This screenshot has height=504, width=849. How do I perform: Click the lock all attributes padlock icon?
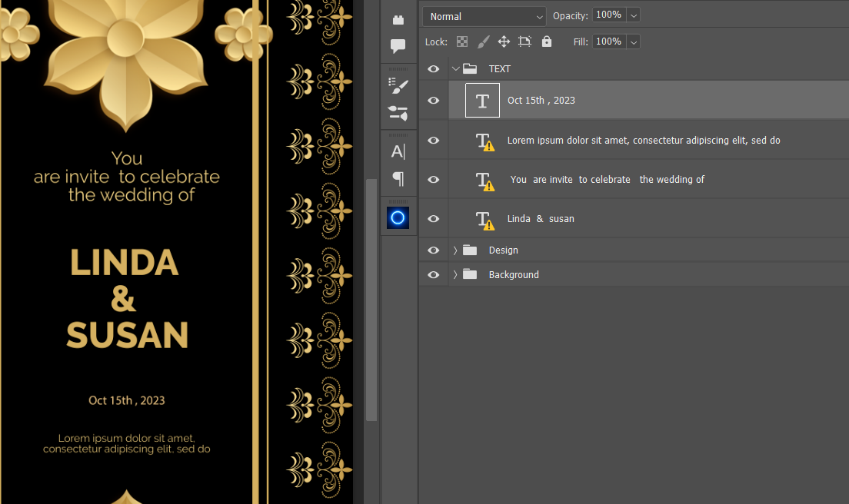tap(547, 41)
